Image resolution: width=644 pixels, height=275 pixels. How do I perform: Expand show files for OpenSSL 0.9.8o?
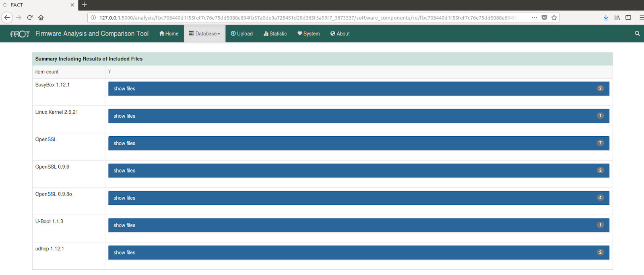click(x=359, y=198)
